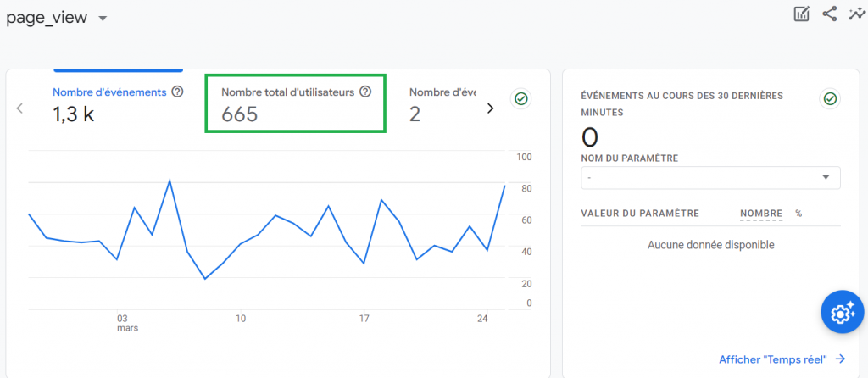Click the blue floating settings gear button
Viewport: 868px width, 378px height.
(840, 314)
